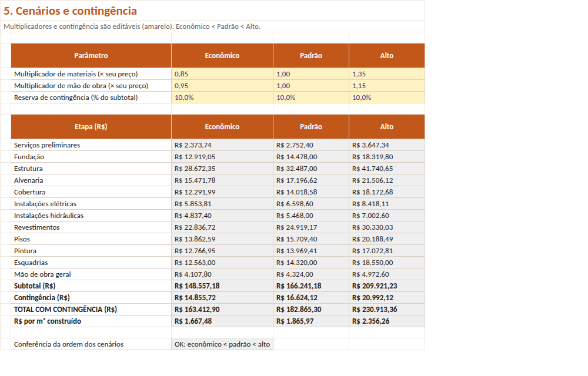
Task: Select Subtotal Alto value R$ 209.921,23
Action: [387, 286]
